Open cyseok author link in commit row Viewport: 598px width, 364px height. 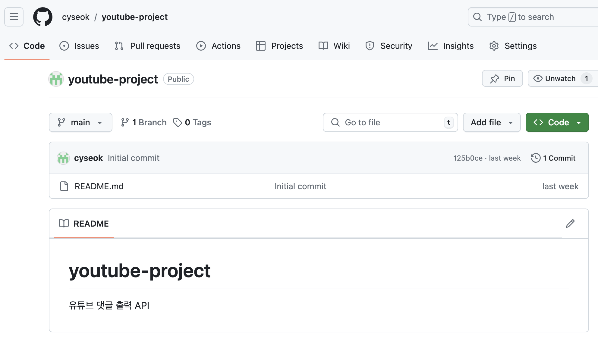[x=88, y=158]
